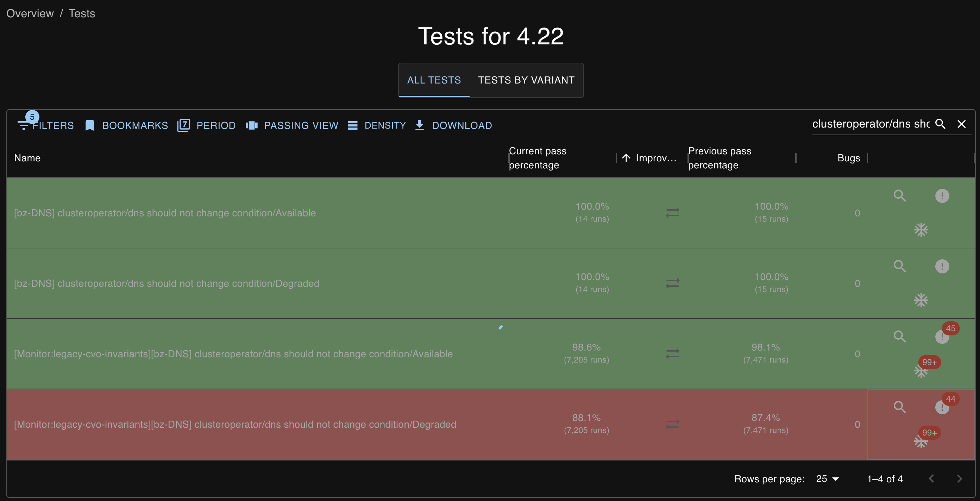Go to next page arrow
980x501 pixels.
(x=959, y=478)
